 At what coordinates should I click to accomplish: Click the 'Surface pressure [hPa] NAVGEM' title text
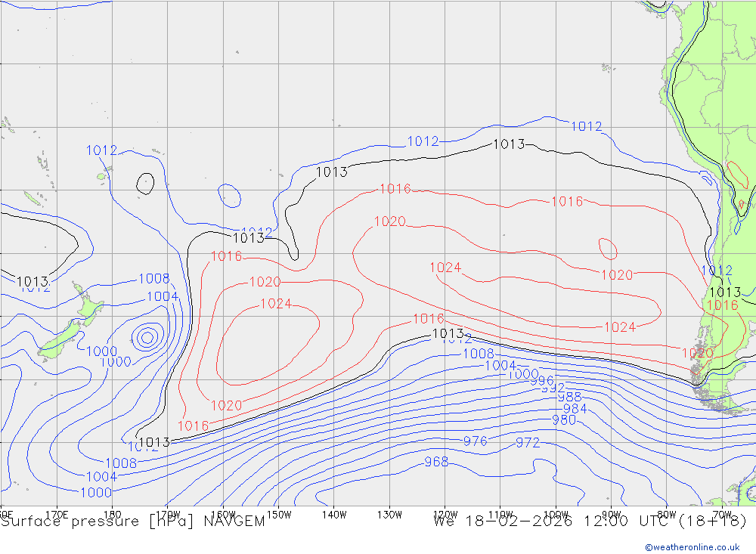(x=133, y=522)
